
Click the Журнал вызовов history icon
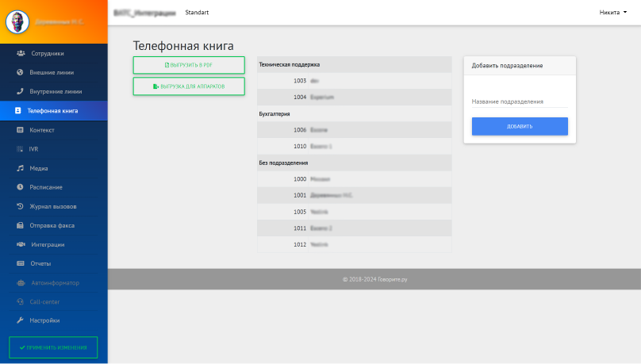(20, 206)
